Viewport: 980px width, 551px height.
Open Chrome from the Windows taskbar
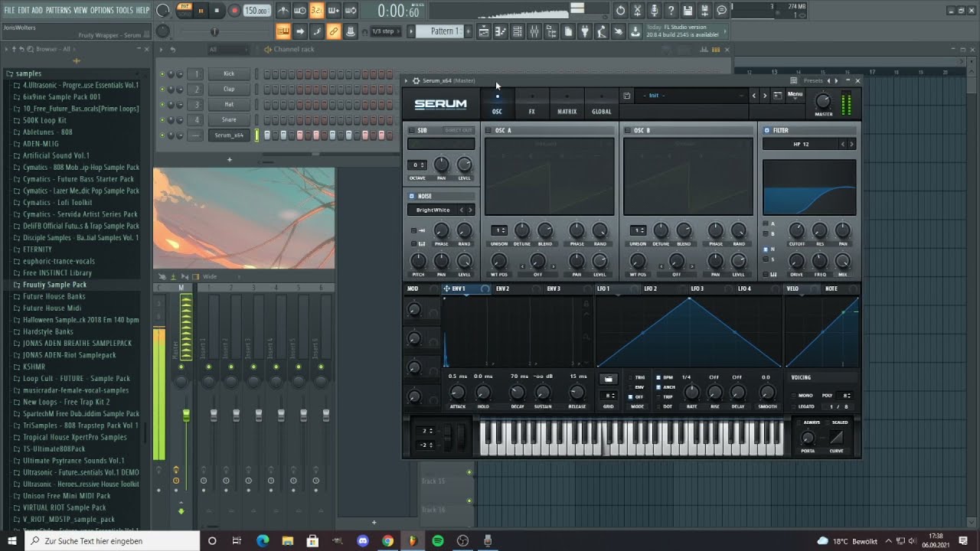point(387,541)
